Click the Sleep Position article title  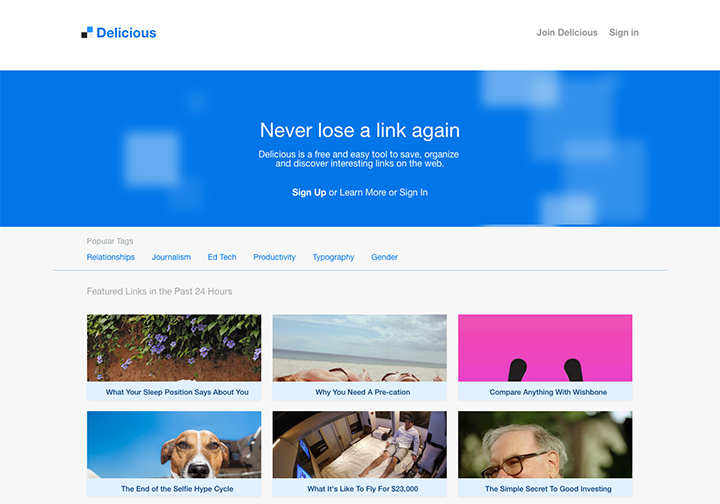(x=177, y=392)
